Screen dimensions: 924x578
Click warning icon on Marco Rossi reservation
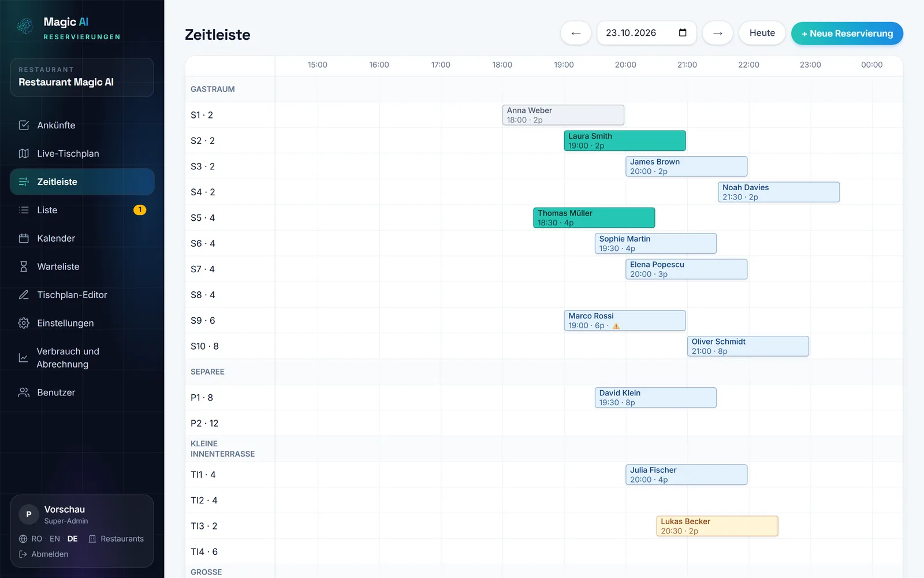pos(616,326)
